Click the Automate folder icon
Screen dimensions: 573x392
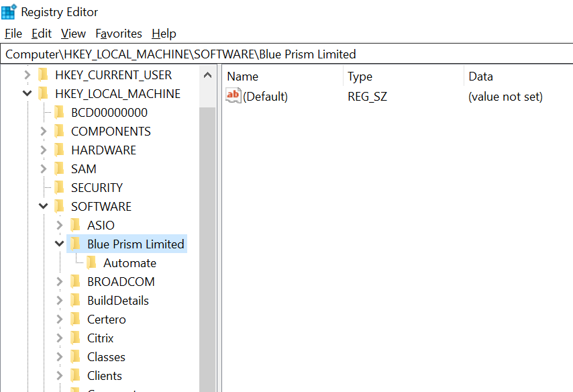[92, 262]
